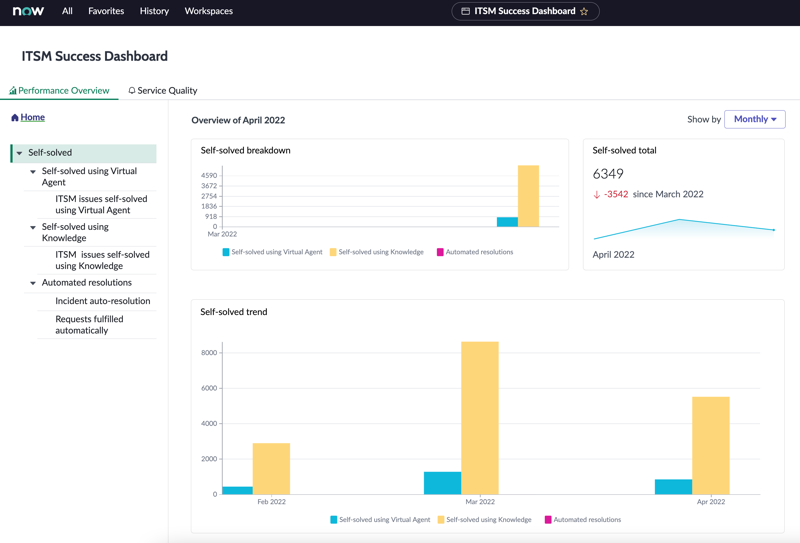
Task: Open the Workspaces menu
Action: click(209, 11)
